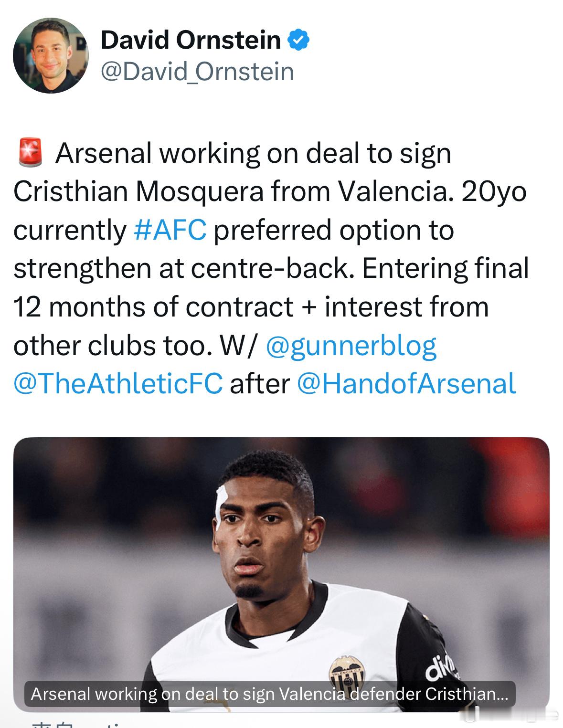The width and height of the screenshot is (563, 728).
Task: Open the #AFC hashtag
Action: pyautogui.click(x=170, y=230)
